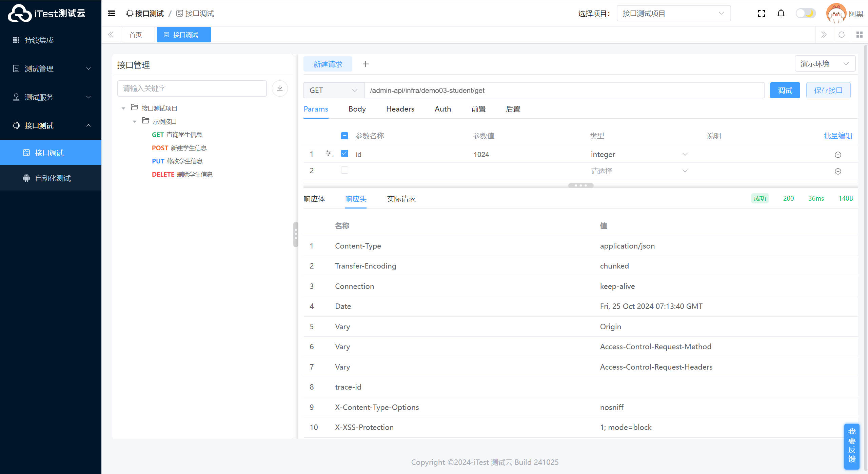Click the horizontal panel splitter handle

click(580, 185)
